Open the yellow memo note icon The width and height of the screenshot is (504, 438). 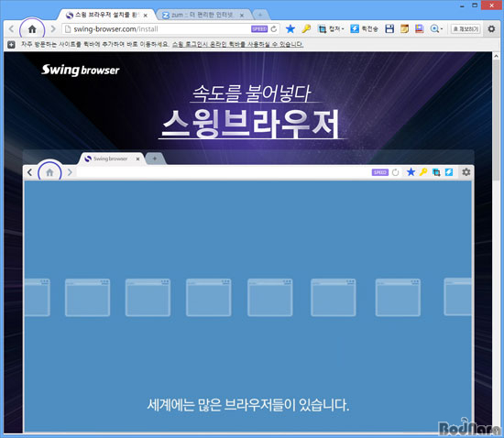pyautogui.click(x=404, y=29)
